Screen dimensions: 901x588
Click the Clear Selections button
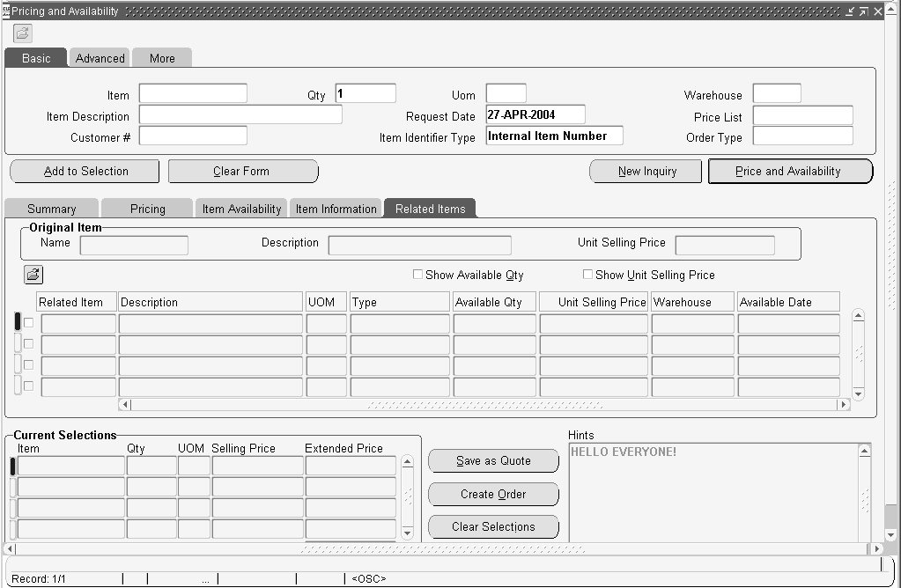[493, 526]
